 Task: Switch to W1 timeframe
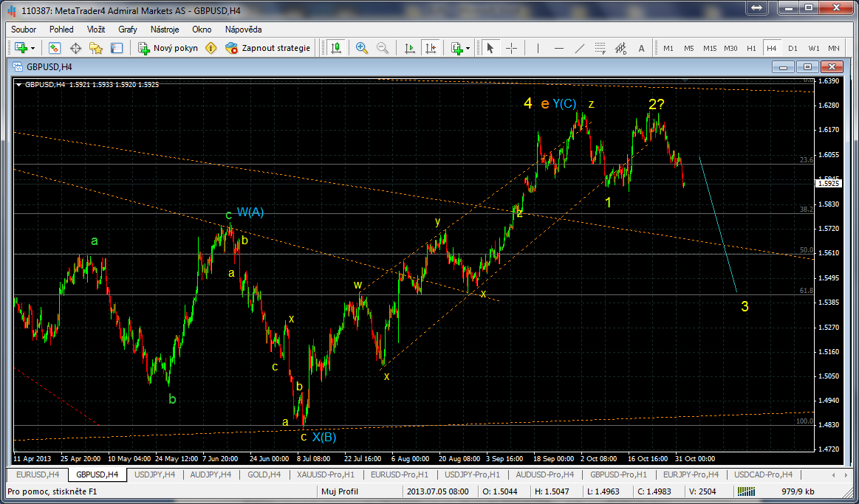[813, 48]
